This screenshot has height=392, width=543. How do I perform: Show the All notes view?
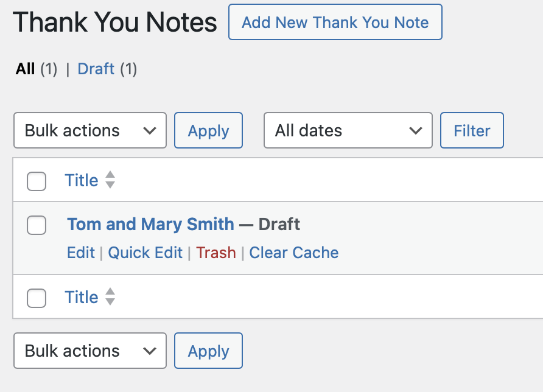click(25, 69)
